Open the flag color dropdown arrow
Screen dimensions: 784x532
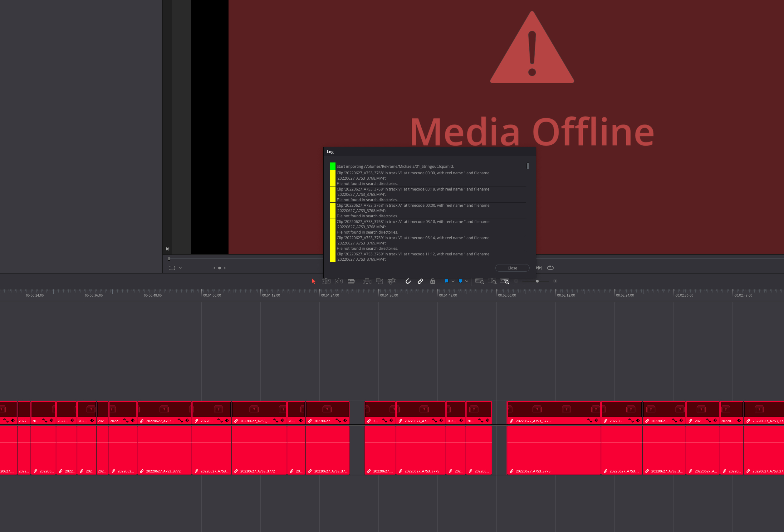453,281
